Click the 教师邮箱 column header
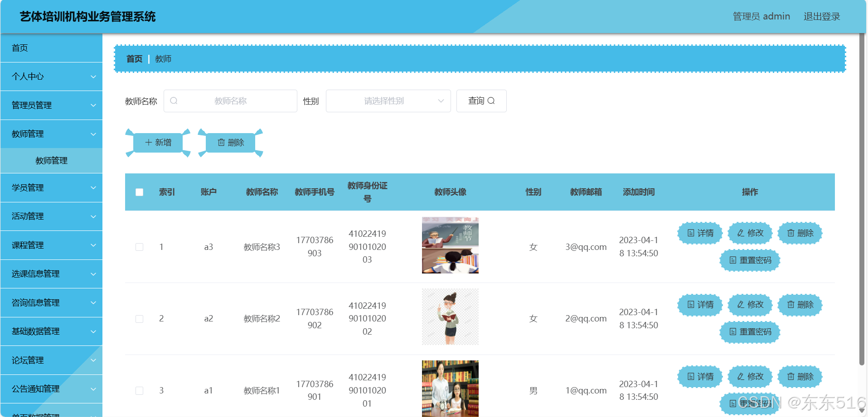868x417 pixels. pyautogui.click(x=586, y=192)
